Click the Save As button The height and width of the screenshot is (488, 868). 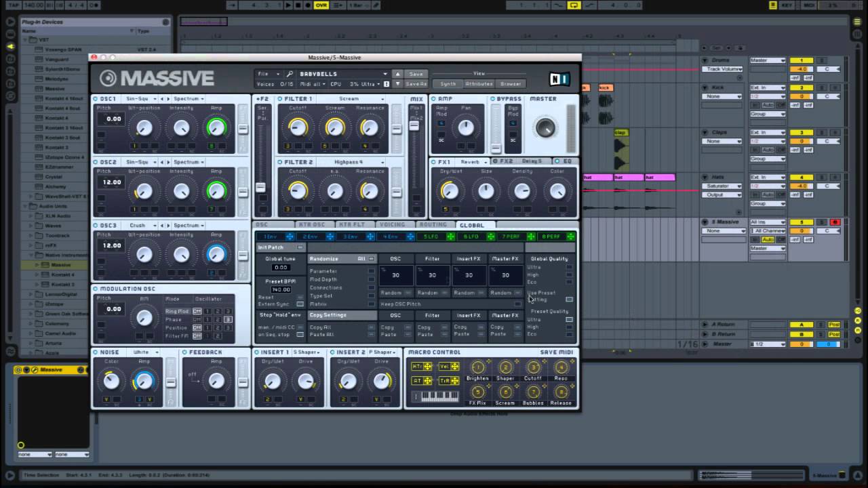[416, 84]
